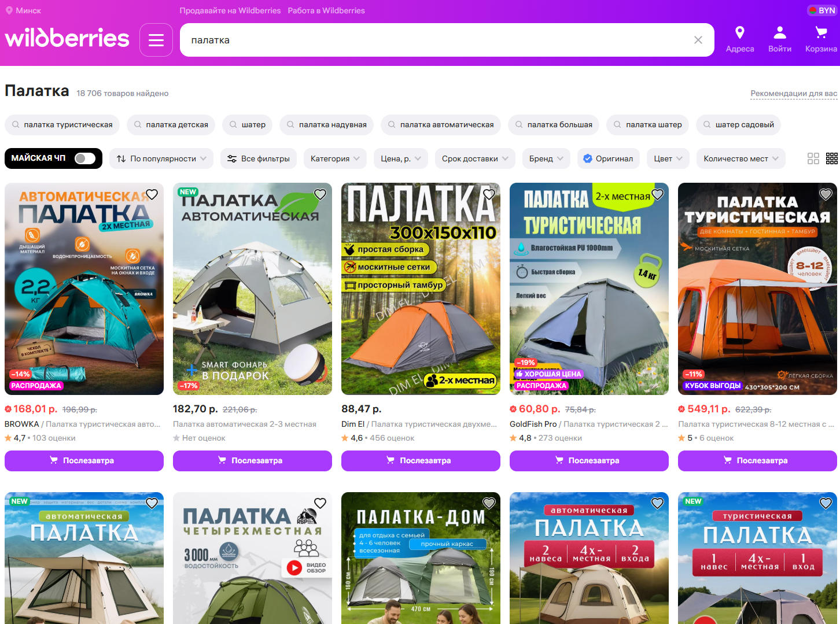Open the Работа в Wildberries link
Image resolution: width=840 pixels, height=624 pixels.
point(326,10)
